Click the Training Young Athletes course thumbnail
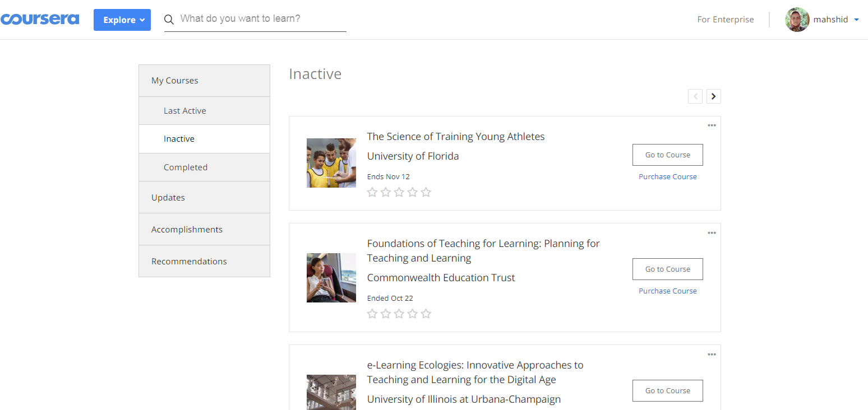The image size is (868, 410). (331, 163)
